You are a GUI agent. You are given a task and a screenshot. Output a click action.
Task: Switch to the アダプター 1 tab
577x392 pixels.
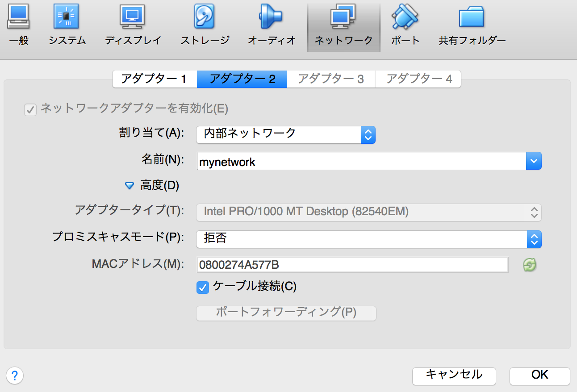pyautogui.click(x=154, y=79)
